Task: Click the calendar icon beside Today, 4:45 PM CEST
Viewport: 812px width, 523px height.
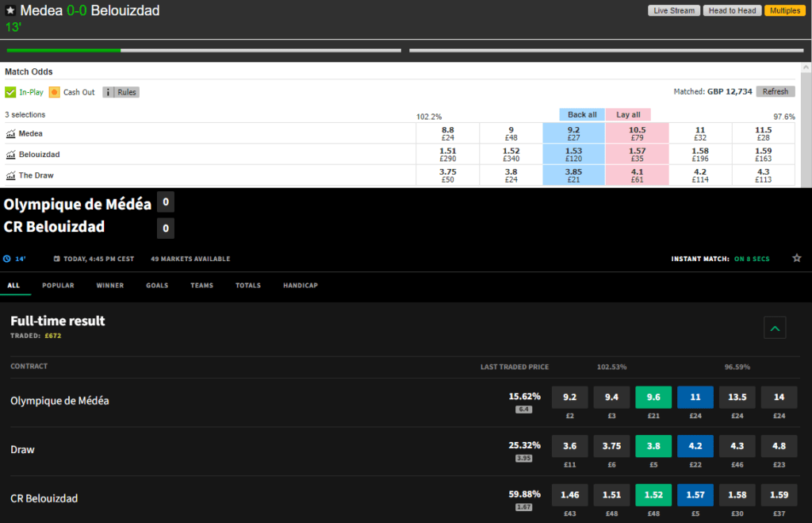Action: click(x=57, y=259)
